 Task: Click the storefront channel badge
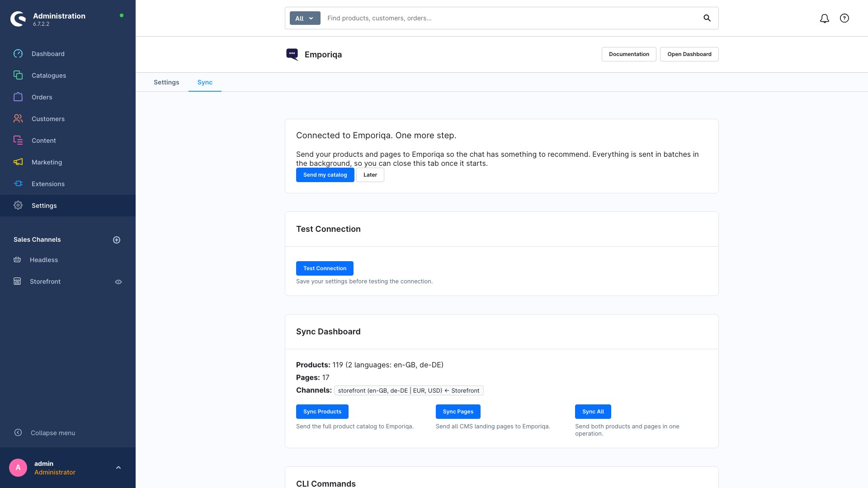(409, 390)
